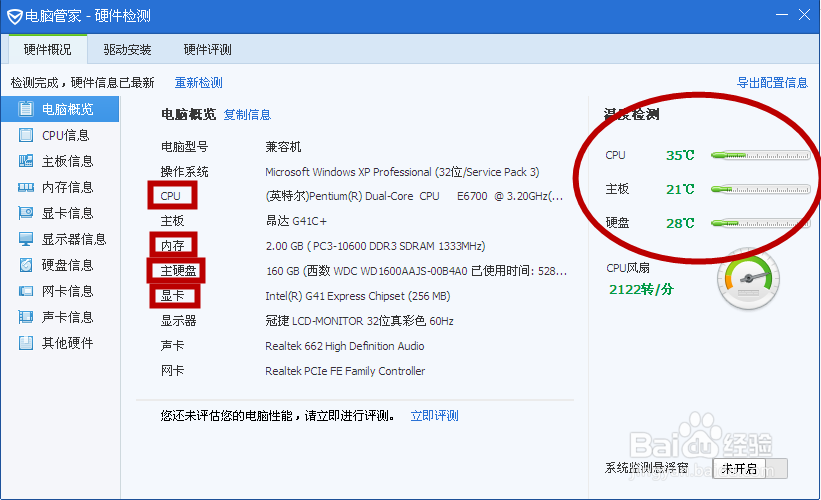Click the 网卡信息 network card icon
Image resolution: width=821 pixels, height=500 pixels.
click(x=25, y=291)
